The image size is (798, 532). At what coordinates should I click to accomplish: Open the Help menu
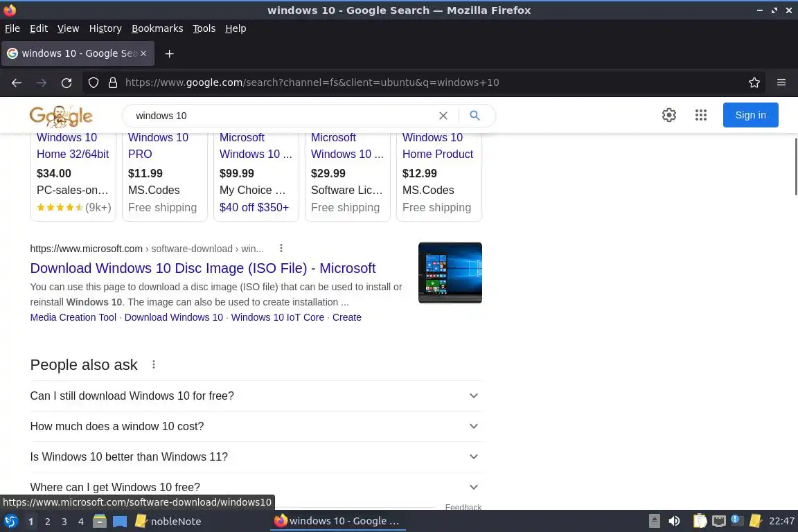click(236, 28)
